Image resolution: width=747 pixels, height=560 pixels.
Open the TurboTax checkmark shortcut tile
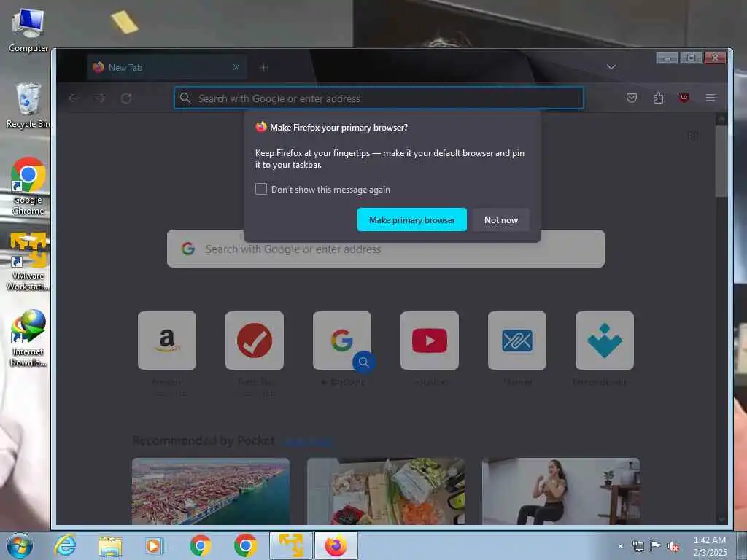coord(255,341)
